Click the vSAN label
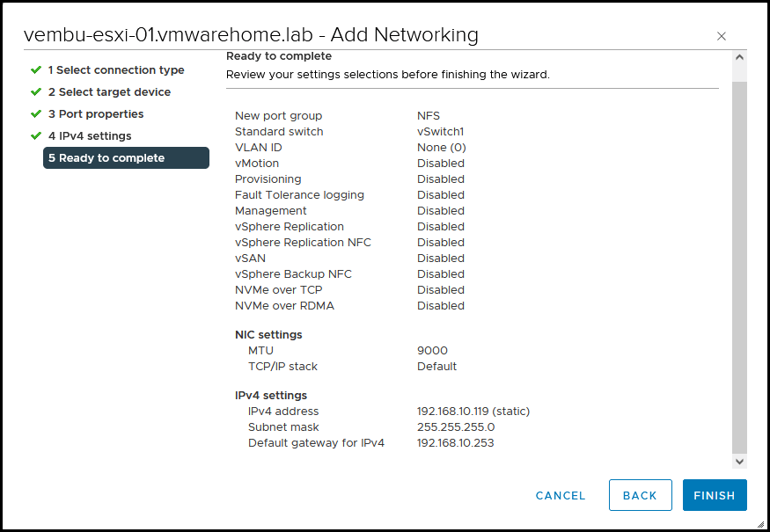Screen dimensions: 770x532 [x=250, y=259]
